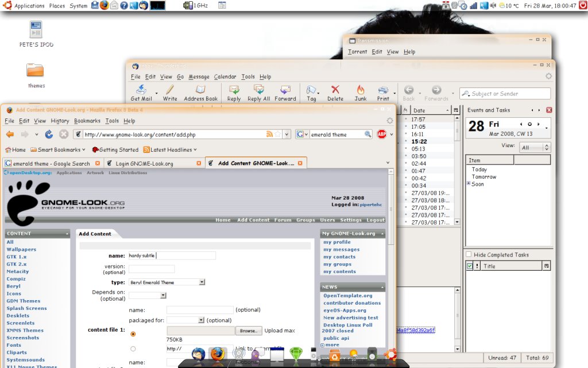The height and width of the screenshot is (368, 588).
Task: Open my profile link
Action: pos(336,242)
